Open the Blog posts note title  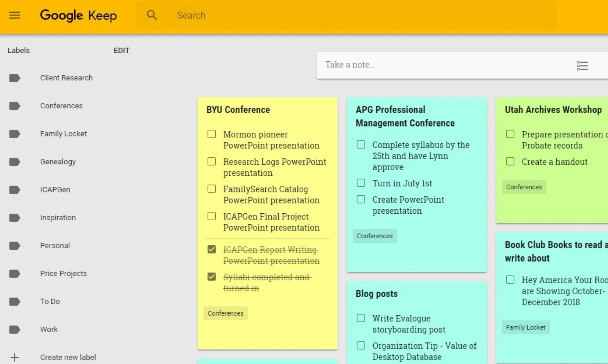click(x=377, y=294)
